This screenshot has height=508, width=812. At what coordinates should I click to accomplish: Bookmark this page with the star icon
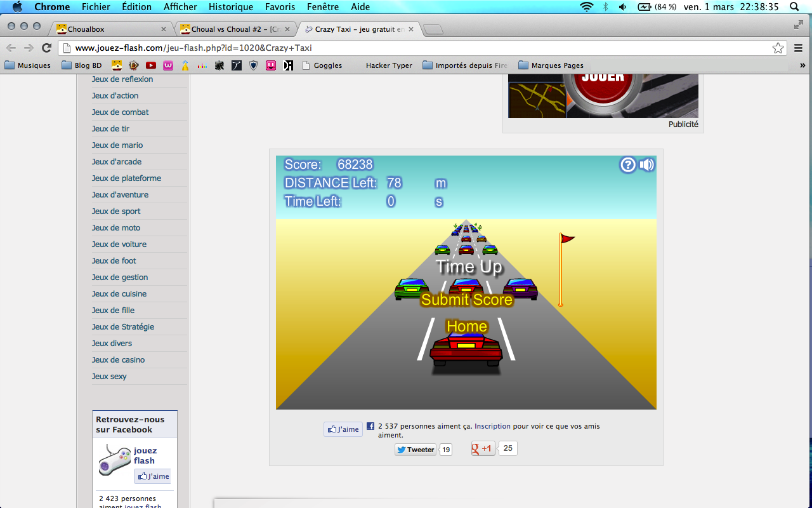778,48
